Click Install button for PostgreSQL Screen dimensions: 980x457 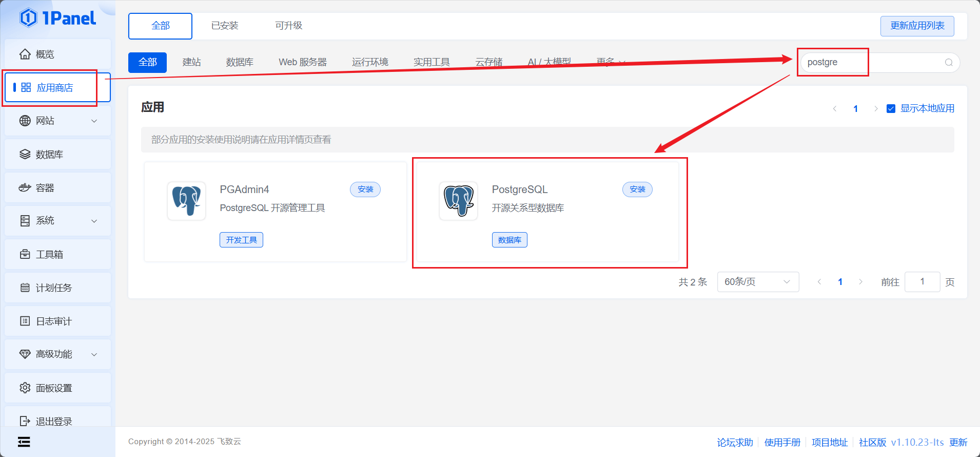pyautogui.click(x=637, y=189)
